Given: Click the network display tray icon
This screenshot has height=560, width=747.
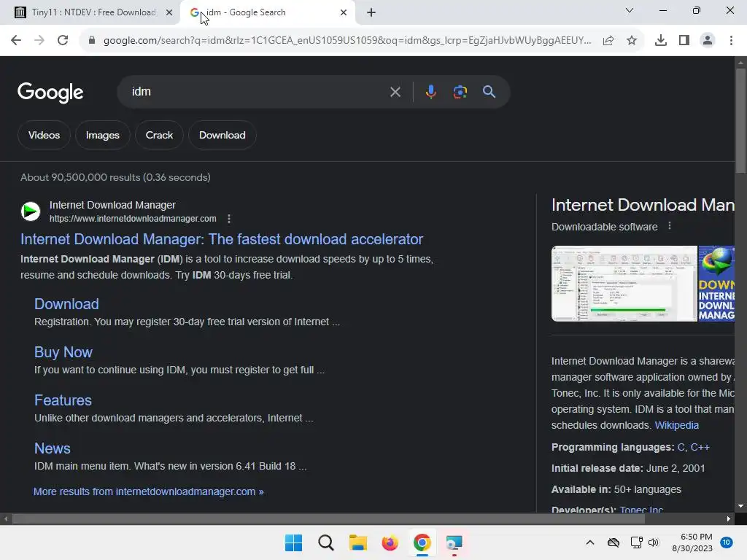Looking at the screenshot, I should coord(636,542).
